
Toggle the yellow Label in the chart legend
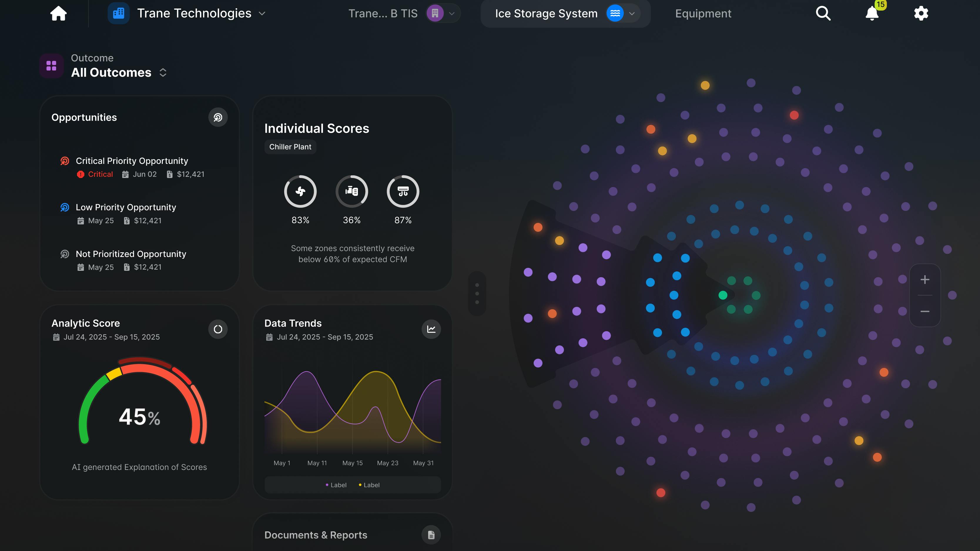point(369,484)
